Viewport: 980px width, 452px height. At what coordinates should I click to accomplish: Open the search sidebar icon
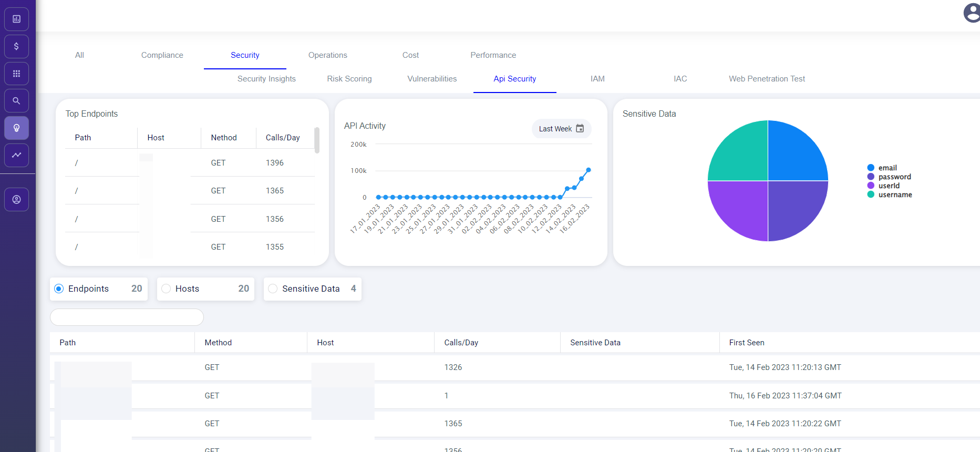point(16,101)
